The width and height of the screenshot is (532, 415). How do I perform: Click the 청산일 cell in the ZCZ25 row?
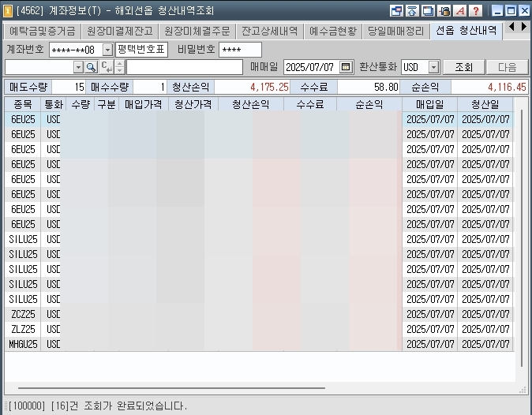[485, 314]
